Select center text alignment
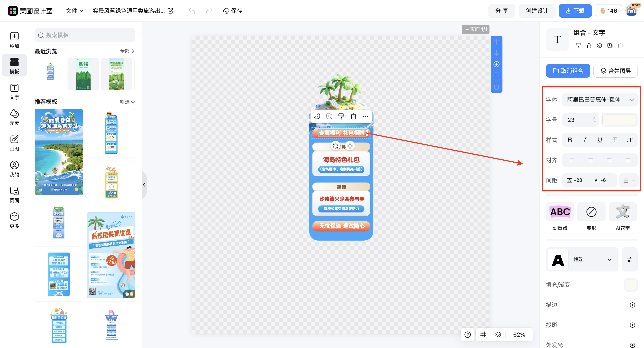 (x=590, y=160)
